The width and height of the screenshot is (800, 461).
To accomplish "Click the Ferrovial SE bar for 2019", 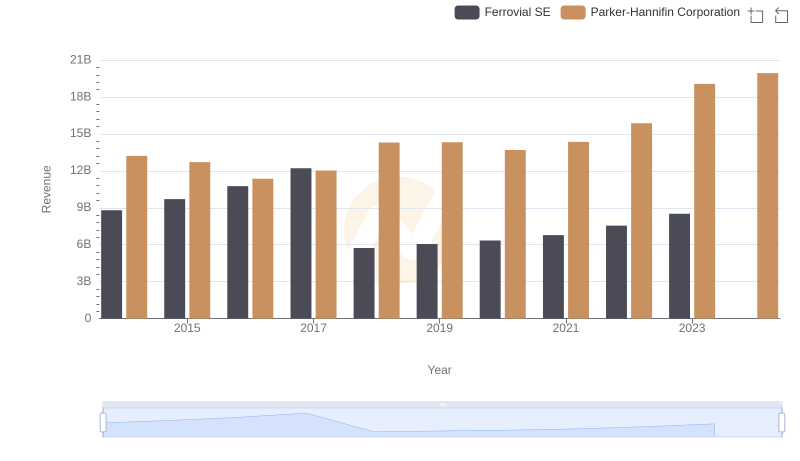I will pyautogui.click(x=427, y=281).
